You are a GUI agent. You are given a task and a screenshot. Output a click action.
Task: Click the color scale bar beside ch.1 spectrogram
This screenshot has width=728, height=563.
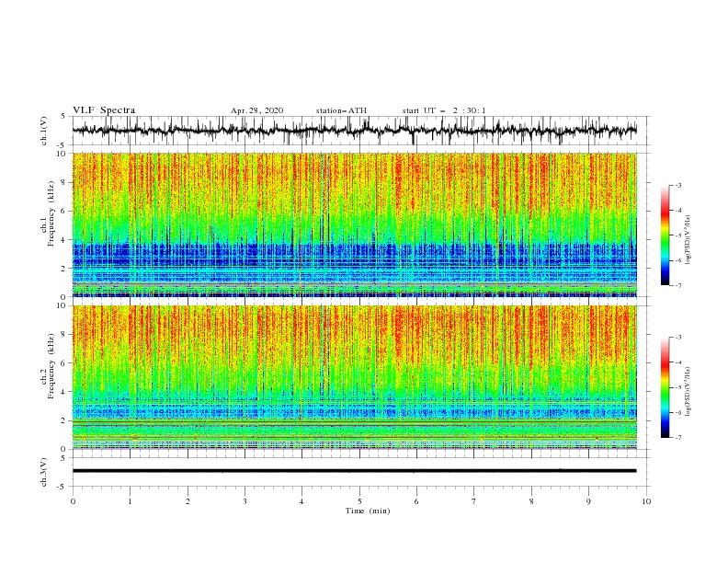(x=665, y=235)
